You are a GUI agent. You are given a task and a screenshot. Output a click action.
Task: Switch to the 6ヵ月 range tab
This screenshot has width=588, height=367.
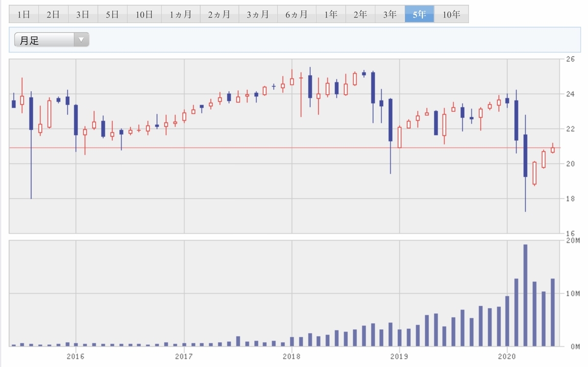click(296, 14)
